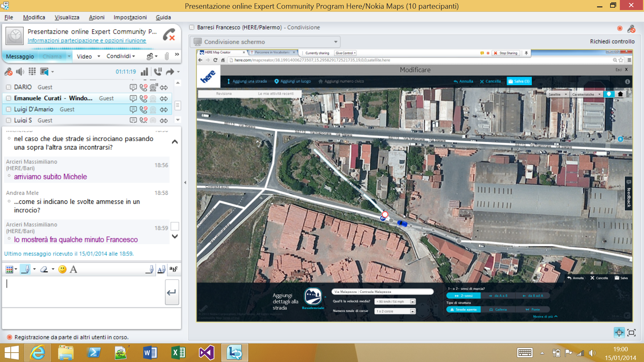
Task: Tick checkbox beside the 18:59 message
Action: [175, 226]
